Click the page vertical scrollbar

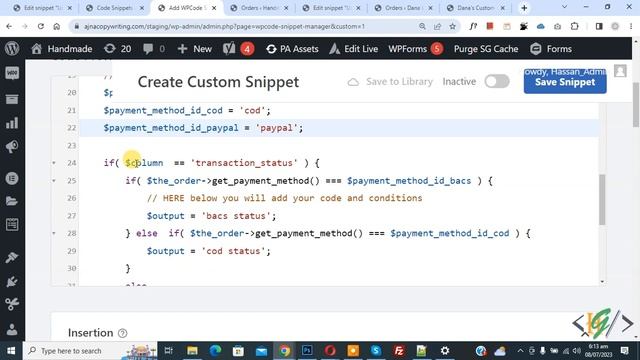coord(636,104)
